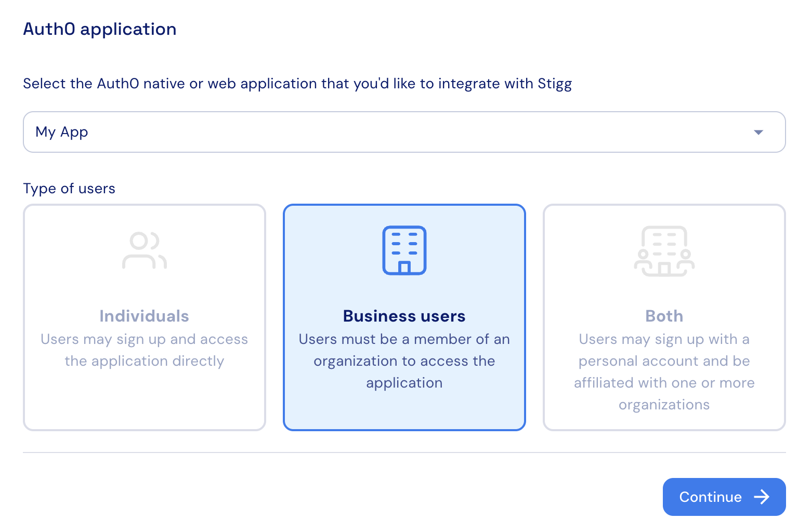Click 'personal account and be' description text

(x=664, y=361)
